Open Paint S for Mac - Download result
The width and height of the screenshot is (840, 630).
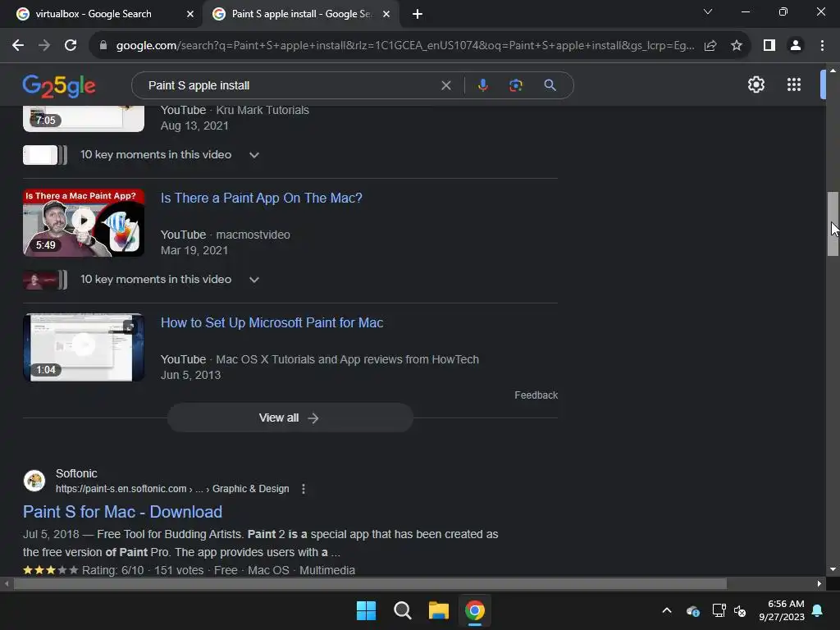click(x=122, y=512)
